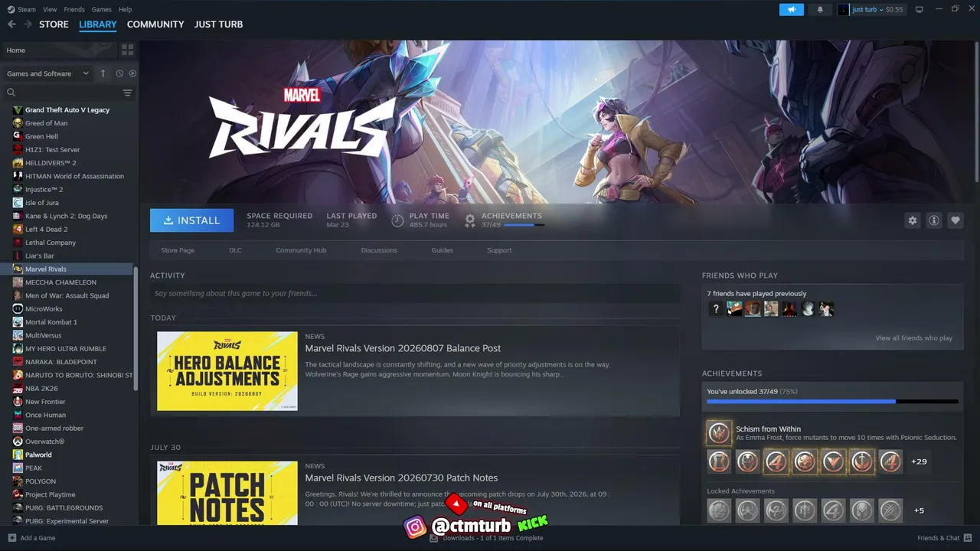Image resolution: width=980 pixels, height=551 pixels.
Task: Click the Achievements gear icon in header
Action: (470, 220)
